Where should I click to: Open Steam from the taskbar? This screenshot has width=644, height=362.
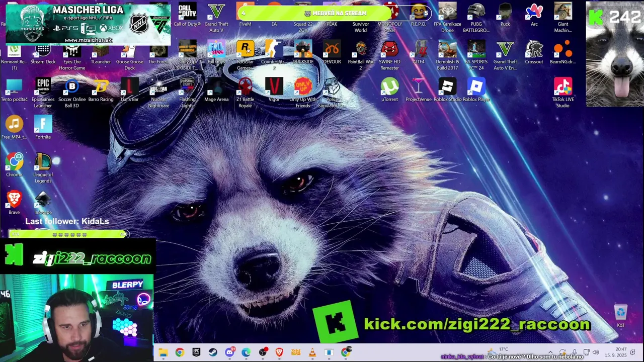tap(213, 352)
